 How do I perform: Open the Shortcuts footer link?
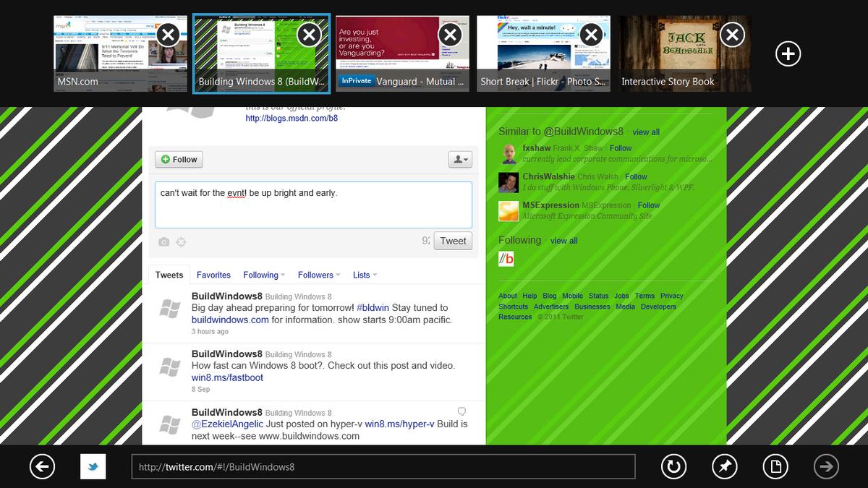click(x=514, y=307)
